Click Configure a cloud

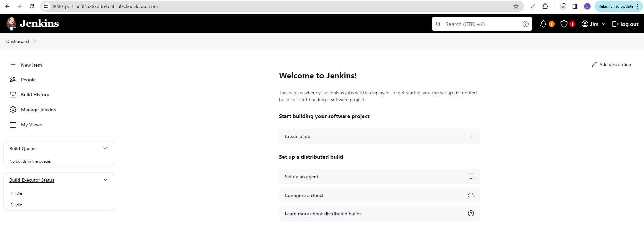380,195
